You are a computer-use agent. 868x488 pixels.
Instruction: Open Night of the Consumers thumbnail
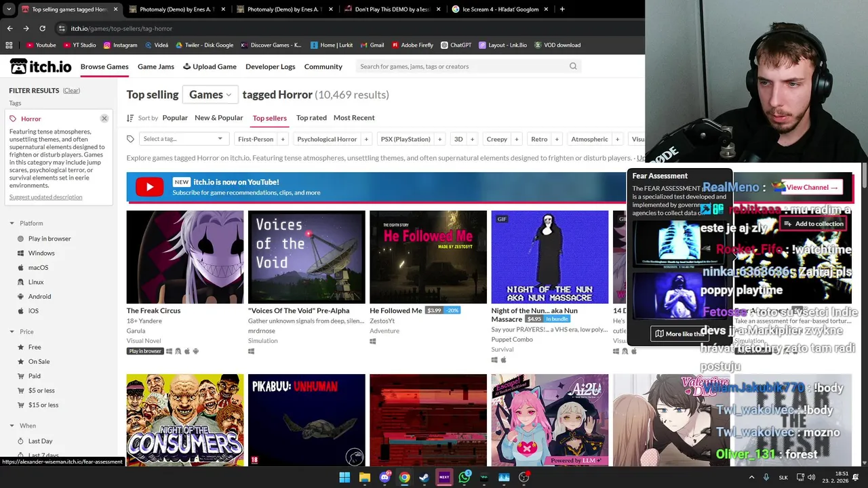tap(185, 420)
